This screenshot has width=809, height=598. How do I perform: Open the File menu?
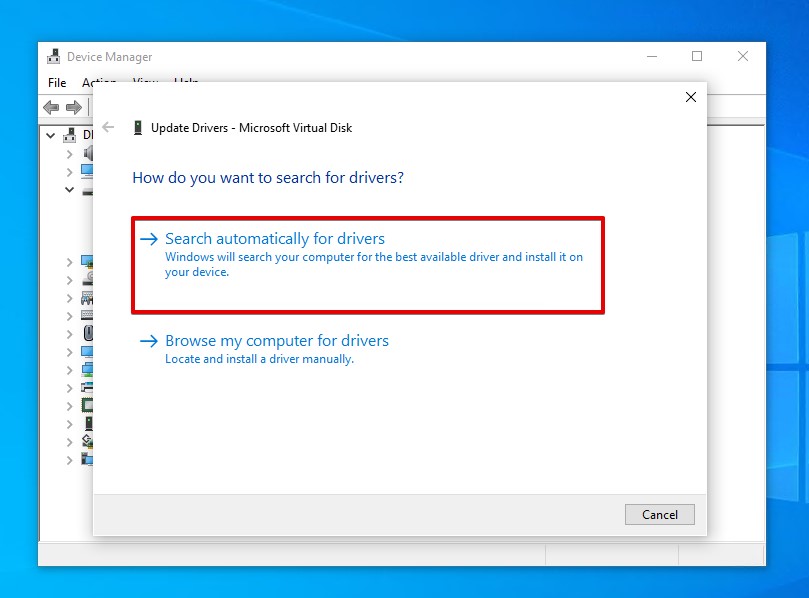click(x=57, y=83)
